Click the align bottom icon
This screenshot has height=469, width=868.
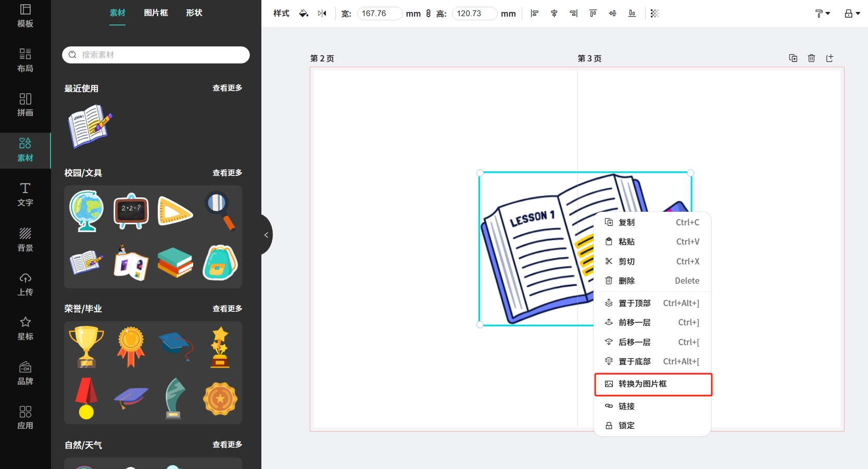tap(632, 14)
